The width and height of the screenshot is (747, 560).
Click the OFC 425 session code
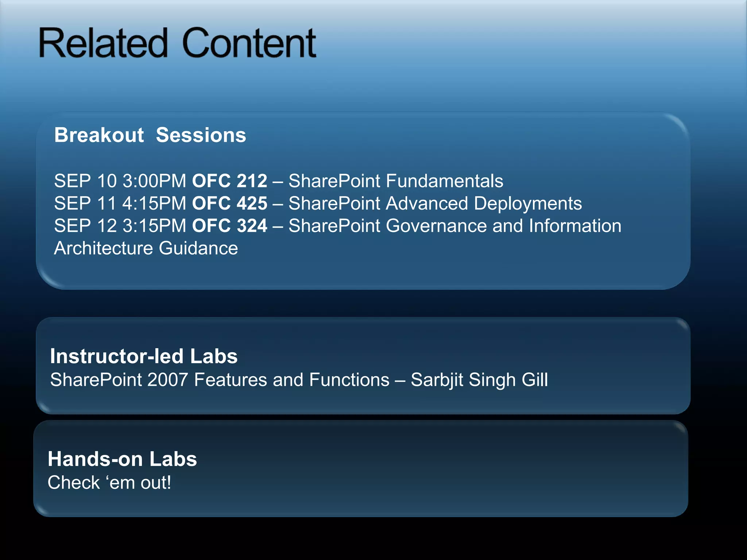tap(229, 203)
